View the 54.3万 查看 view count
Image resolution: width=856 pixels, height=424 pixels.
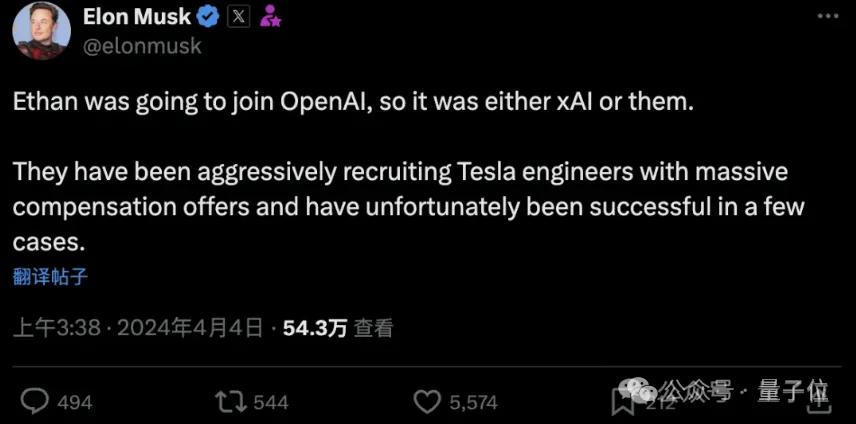click(338, 328)
